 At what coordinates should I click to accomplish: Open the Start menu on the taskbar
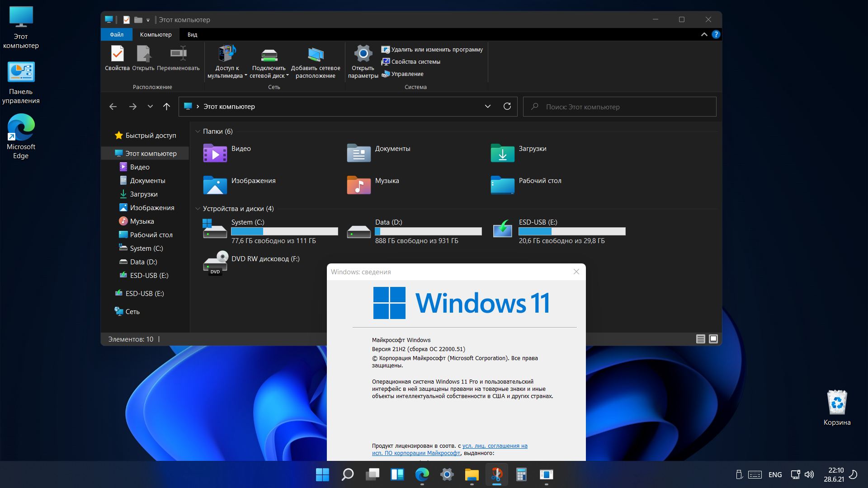coord(322,474)
